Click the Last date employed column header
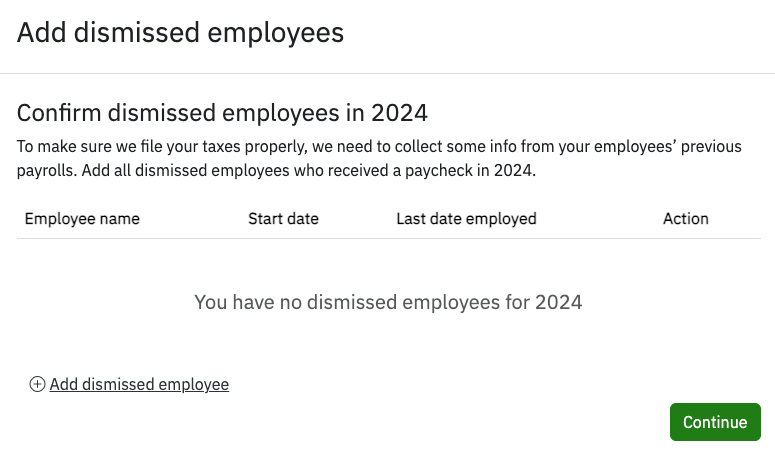 point(466,219)
